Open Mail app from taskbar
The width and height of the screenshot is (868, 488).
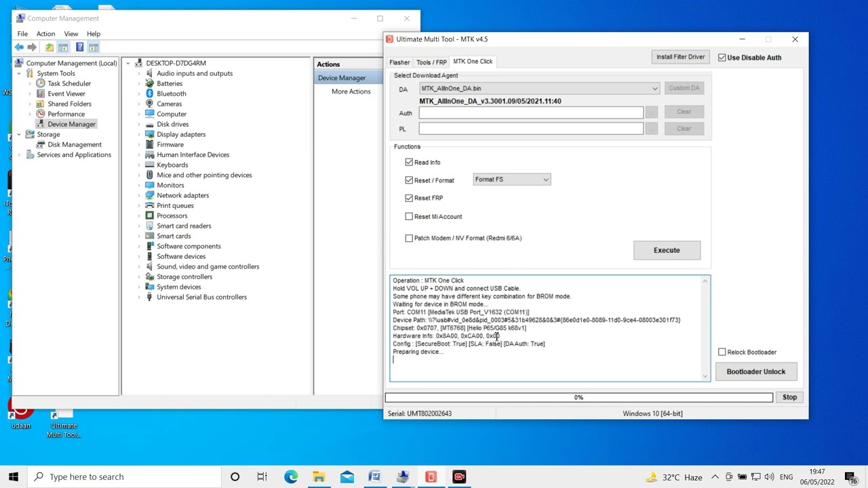point(347,476)
